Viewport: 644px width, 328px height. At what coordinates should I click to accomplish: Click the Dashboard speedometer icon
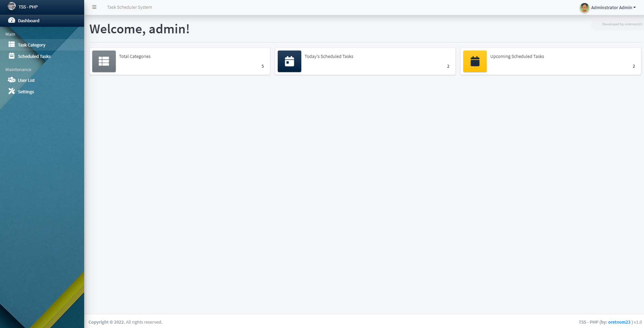tap(11, 20)
